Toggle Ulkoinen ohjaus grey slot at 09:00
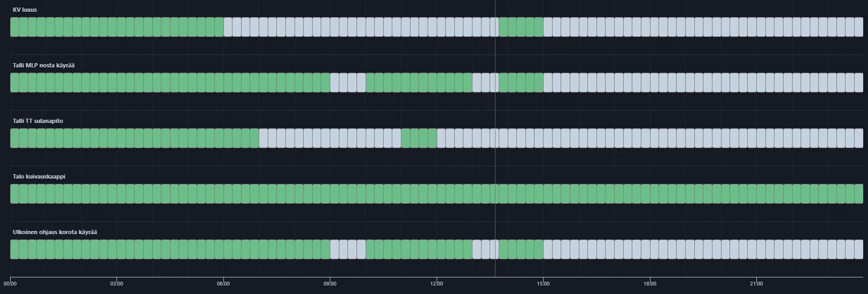Screen dimensions: 868x294 point(335,249)
